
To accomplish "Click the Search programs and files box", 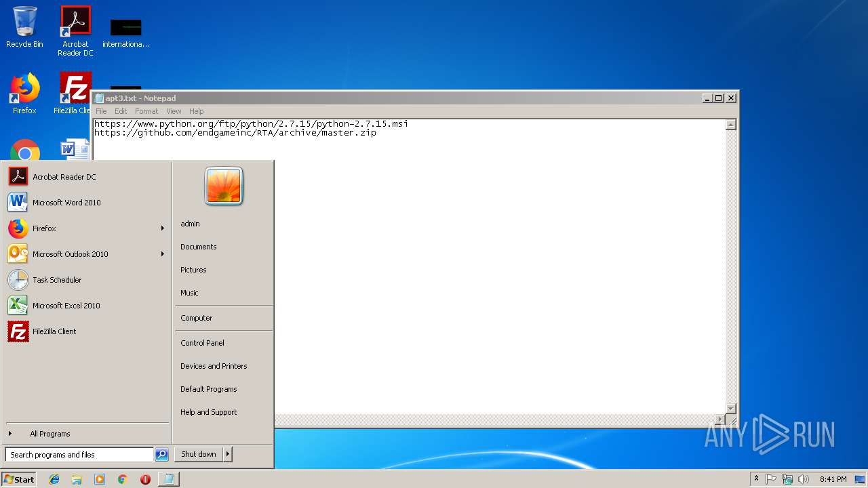I will [x=79, y=455].
